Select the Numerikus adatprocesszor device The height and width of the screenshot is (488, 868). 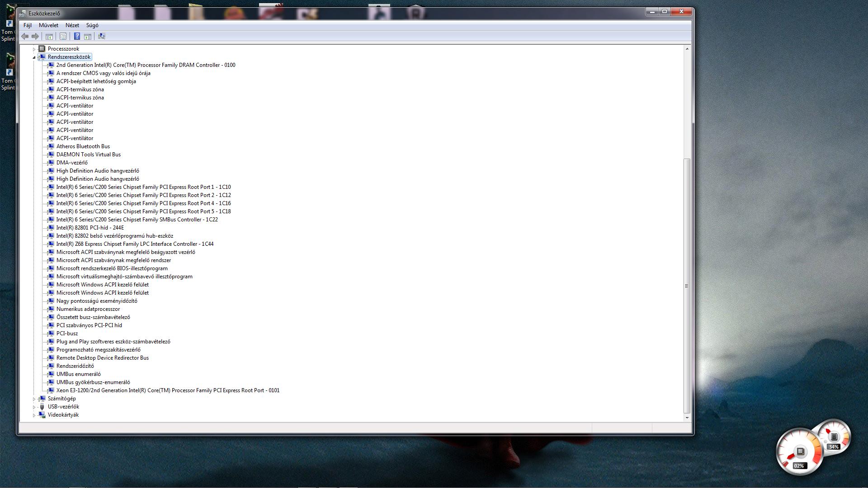pos(88,309)
